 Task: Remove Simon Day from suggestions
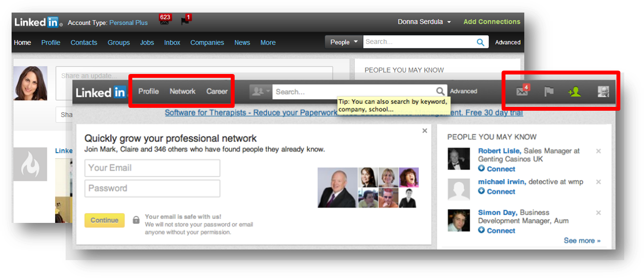coord(599,213)
